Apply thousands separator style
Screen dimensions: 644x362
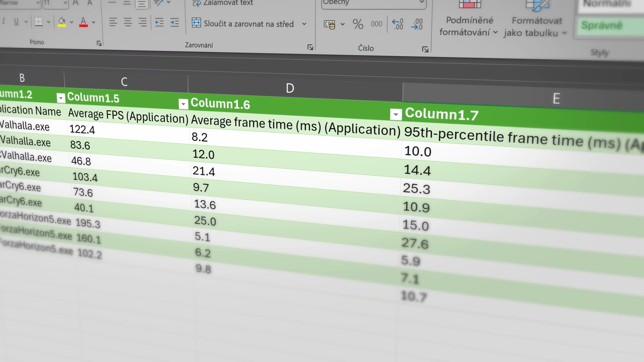376,24
